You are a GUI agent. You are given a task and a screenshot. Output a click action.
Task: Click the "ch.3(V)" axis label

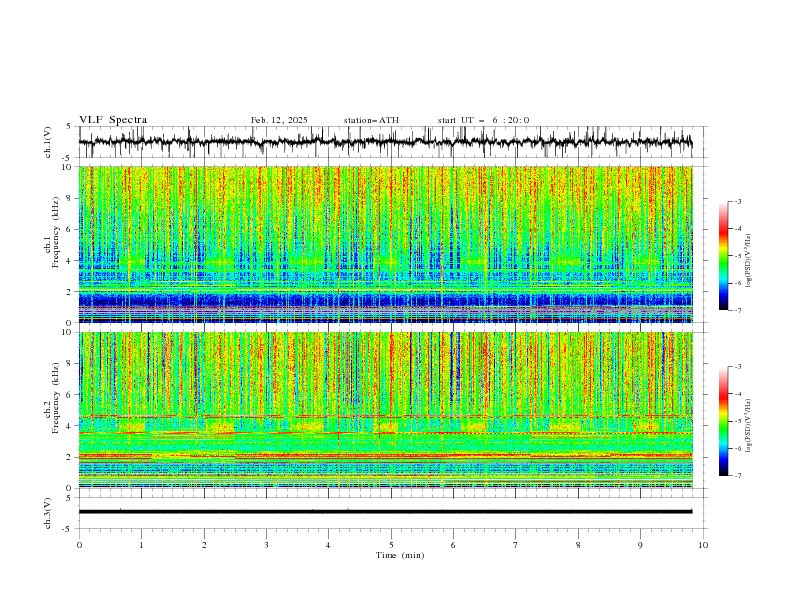[48, 513]
